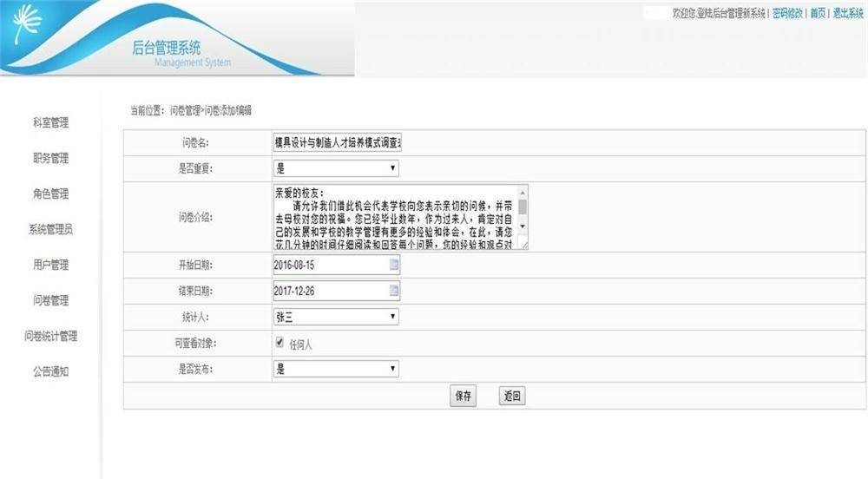Click the 返回 button

(x=512, y=396)
